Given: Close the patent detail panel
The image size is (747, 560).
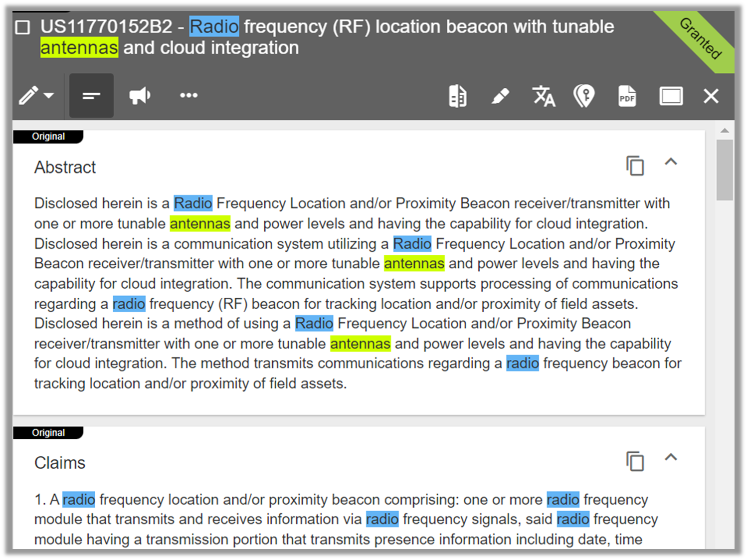Looking at the screenshot, I should [711, 96].
